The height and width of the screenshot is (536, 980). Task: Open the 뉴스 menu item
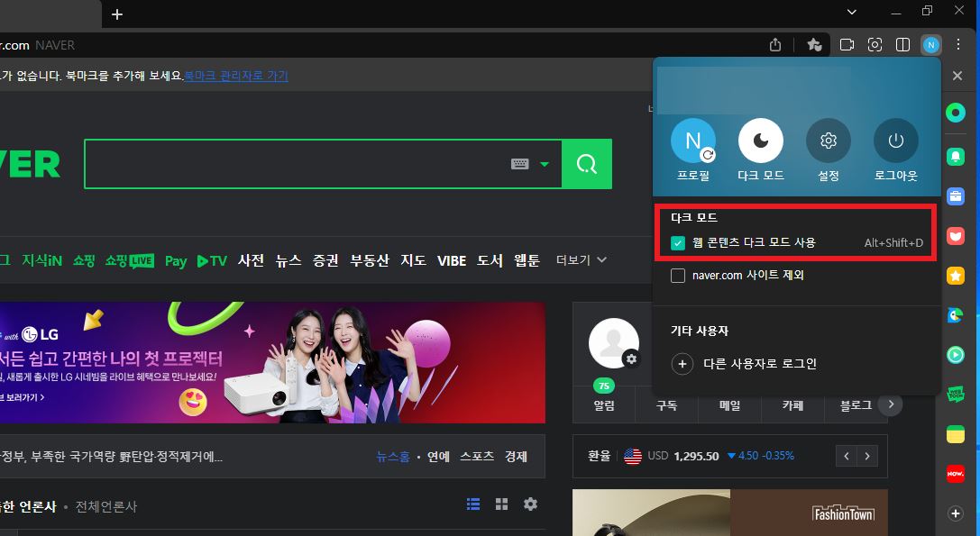tap(289, 260)
